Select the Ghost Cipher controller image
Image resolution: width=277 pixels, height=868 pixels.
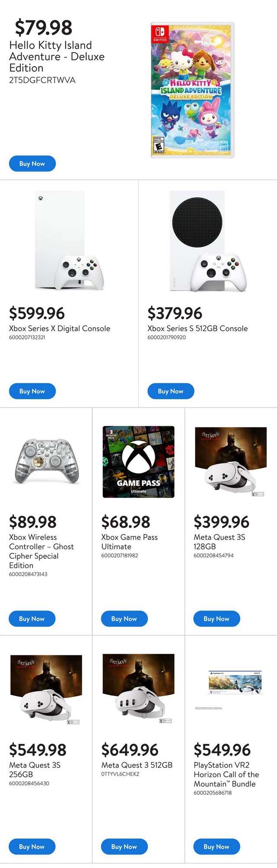click(47, 461)
